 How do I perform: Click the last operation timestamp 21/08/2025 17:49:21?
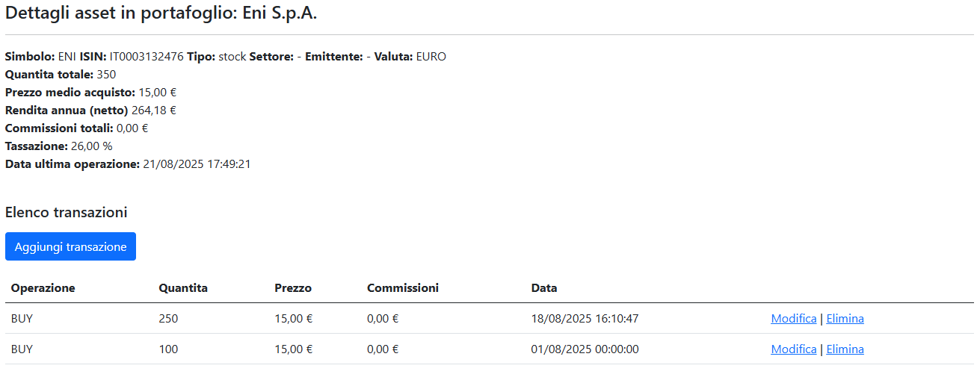tap(197, 164)
